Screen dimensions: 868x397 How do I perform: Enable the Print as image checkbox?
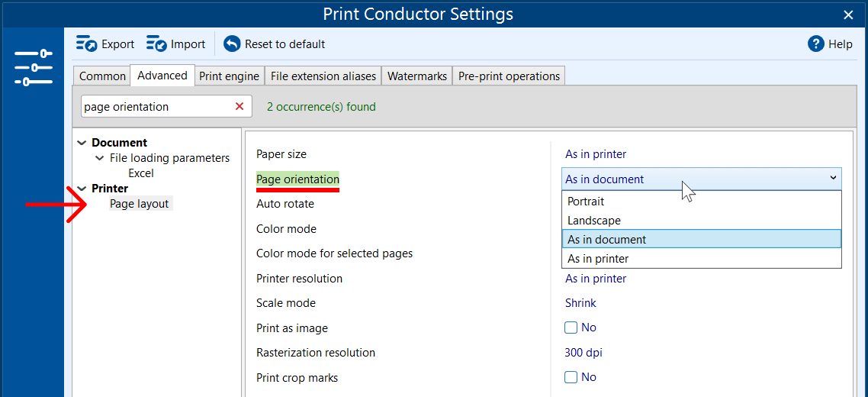point(571,328)
